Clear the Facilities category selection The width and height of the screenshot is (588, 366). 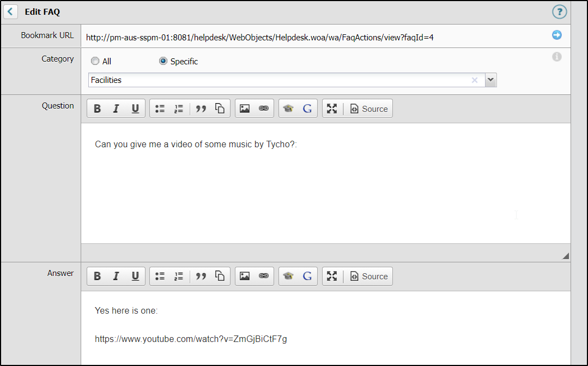click(475, 80)
